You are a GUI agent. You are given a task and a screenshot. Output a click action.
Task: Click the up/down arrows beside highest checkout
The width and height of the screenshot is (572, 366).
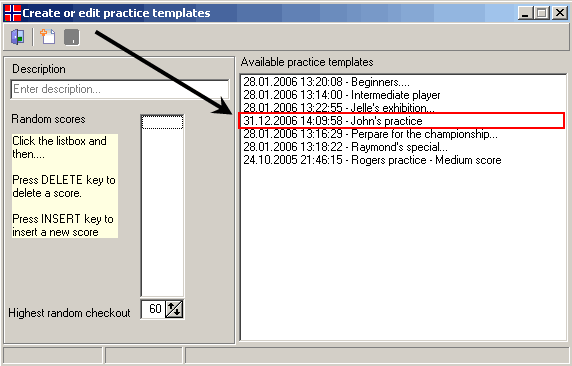(x=174, y=309)
